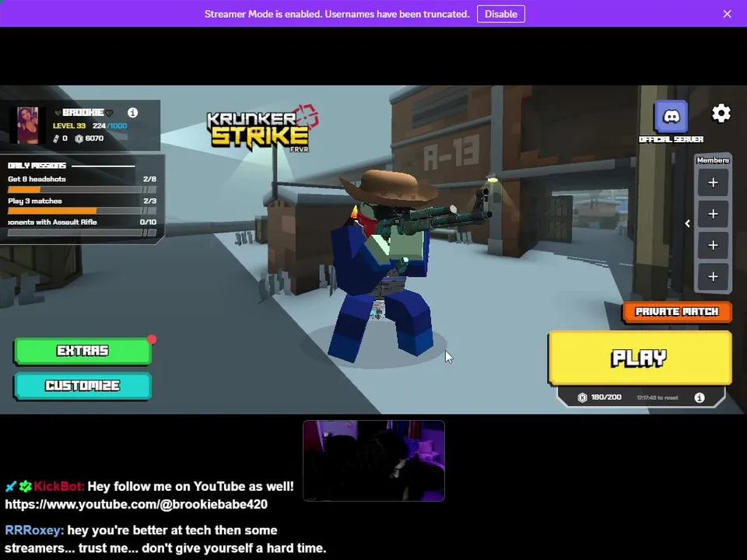This screenshot has width=747, height=560.
Task: Click the KickBot chat username
Action: pos(59,486)
